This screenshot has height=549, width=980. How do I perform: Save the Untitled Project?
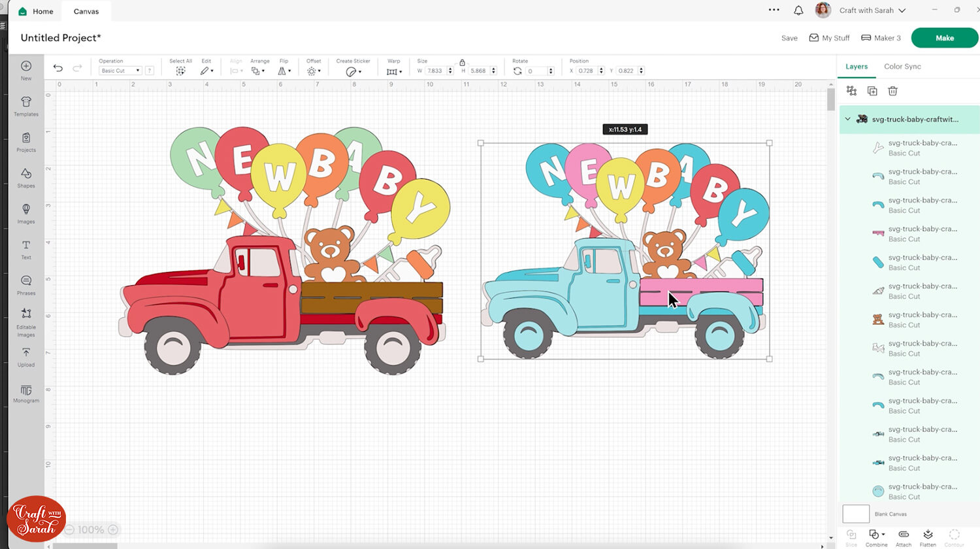tap(789, 37)
